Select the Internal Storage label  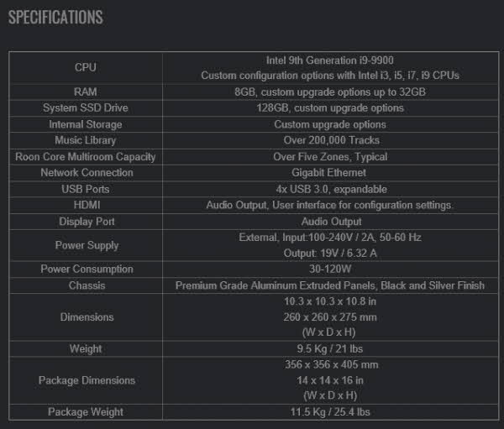86,124
